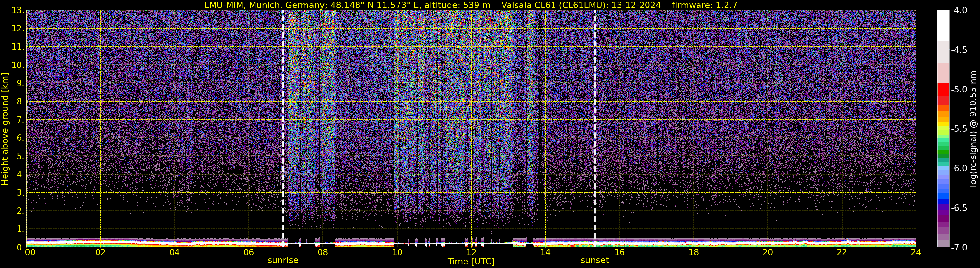Click the 5. height axis label

(20, 156)
